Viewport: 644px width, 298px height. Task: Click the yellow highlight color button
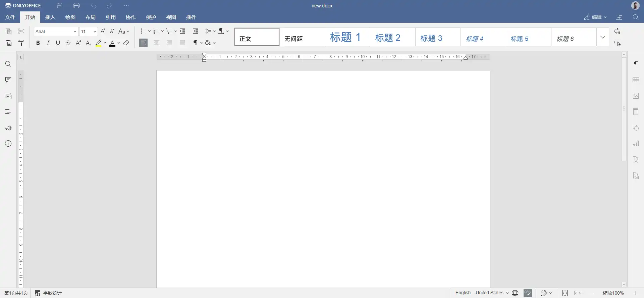(98, 43)
